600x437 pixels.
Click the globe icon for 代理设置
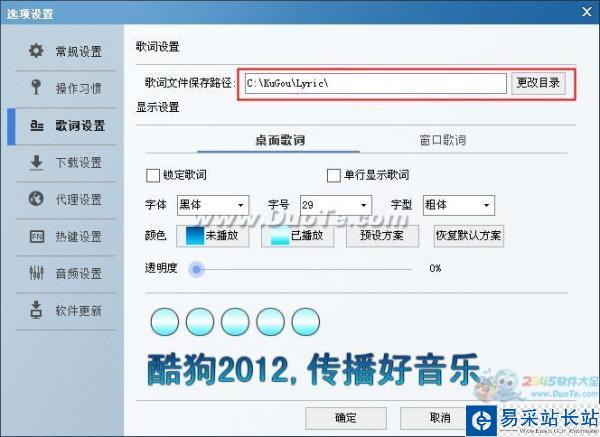tap(36, 199)
